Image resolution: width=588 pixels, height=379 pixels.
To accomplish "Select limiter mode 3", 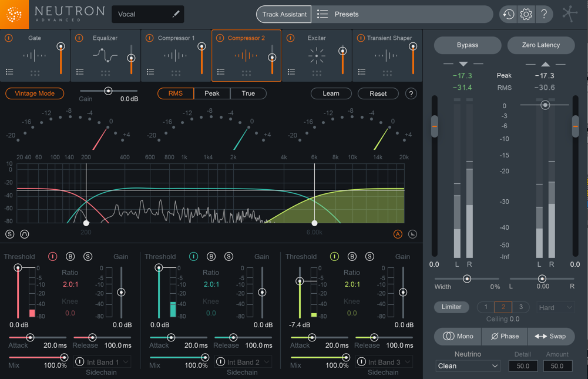I will coord(521,307).
